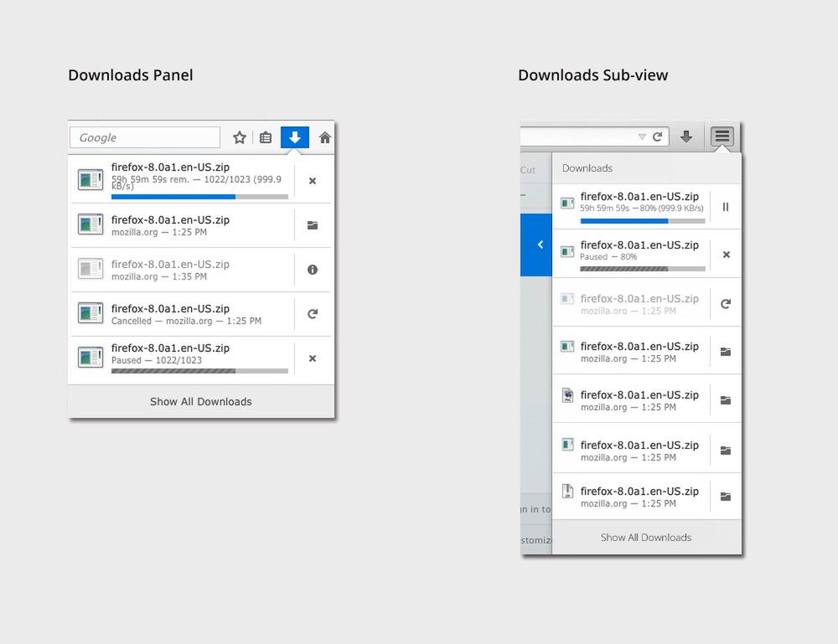838x644 pixels.
Task: Click file thumbnail of Cancelled download
Action: click(x=91, y=313)
